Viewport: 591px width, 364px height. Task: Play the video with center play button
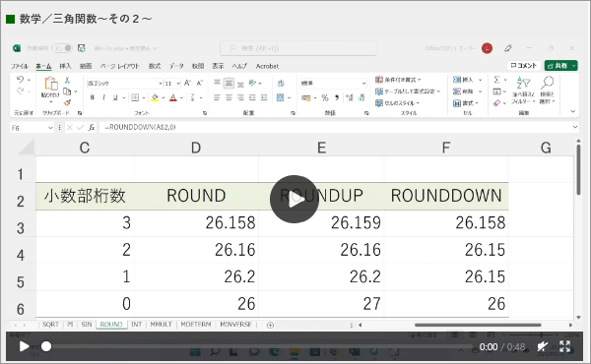tap(295, 199)
